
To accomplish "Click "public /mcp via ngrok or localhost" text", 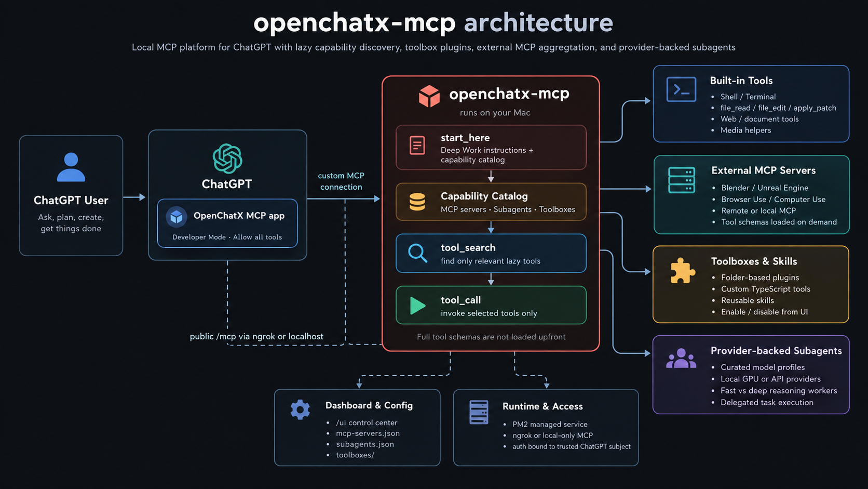I will [x=256, y=336].
